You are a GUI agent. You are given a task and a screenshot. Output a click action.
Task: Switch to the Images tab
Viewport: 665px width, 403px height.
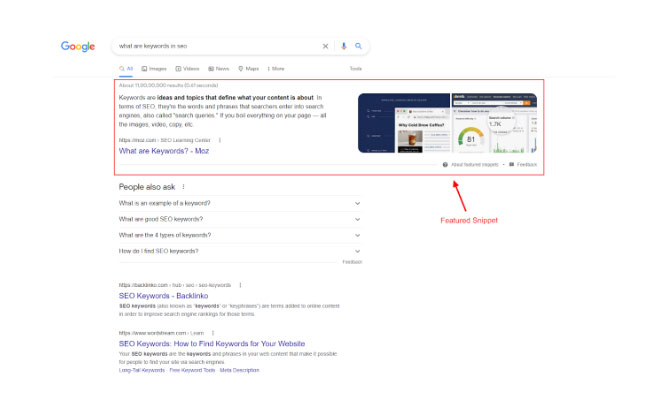pyautogui.click(x=154, y=68)
